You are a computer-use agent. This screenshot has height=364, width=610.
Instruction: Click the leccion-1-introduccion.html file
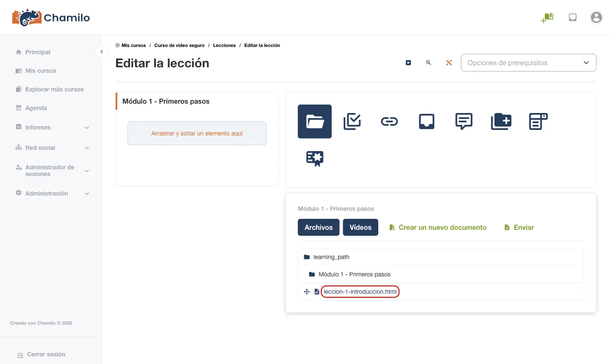(x=360, y=292)
